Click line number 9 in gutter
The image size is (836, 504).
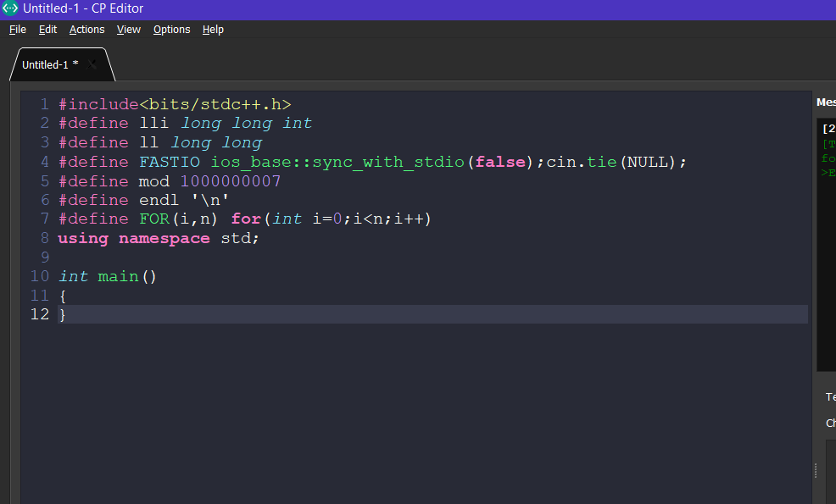click(45, 258)
